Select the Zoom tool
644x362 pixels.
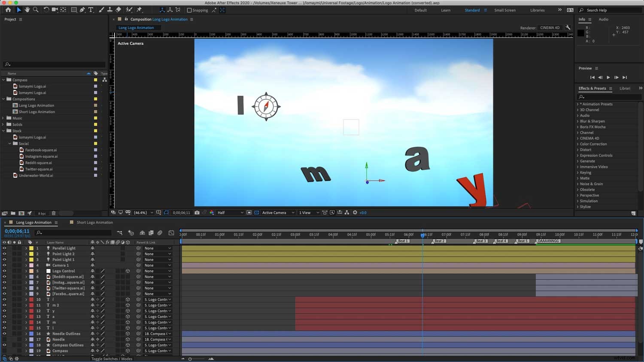(36, 10)
